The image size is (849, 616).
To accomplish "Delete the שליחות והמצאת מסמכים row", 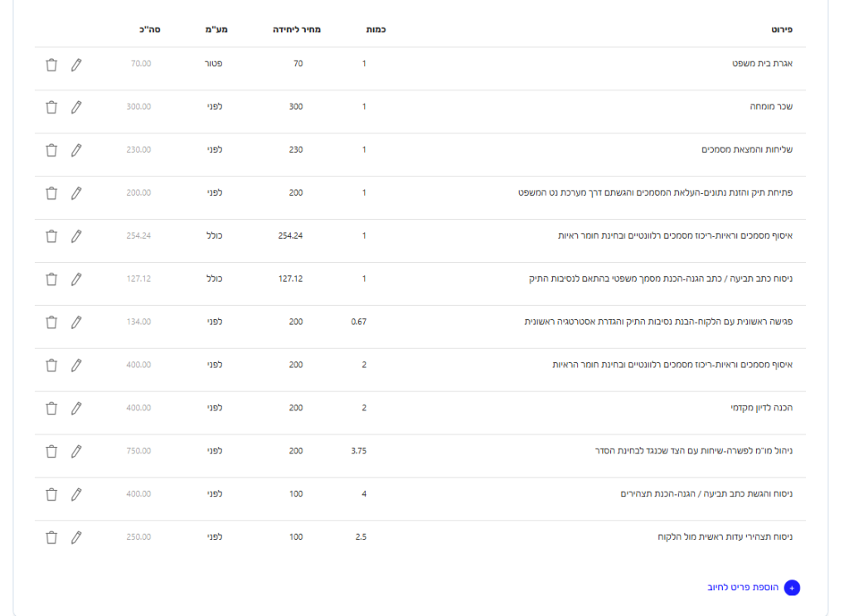I will [x=51, y=150].
